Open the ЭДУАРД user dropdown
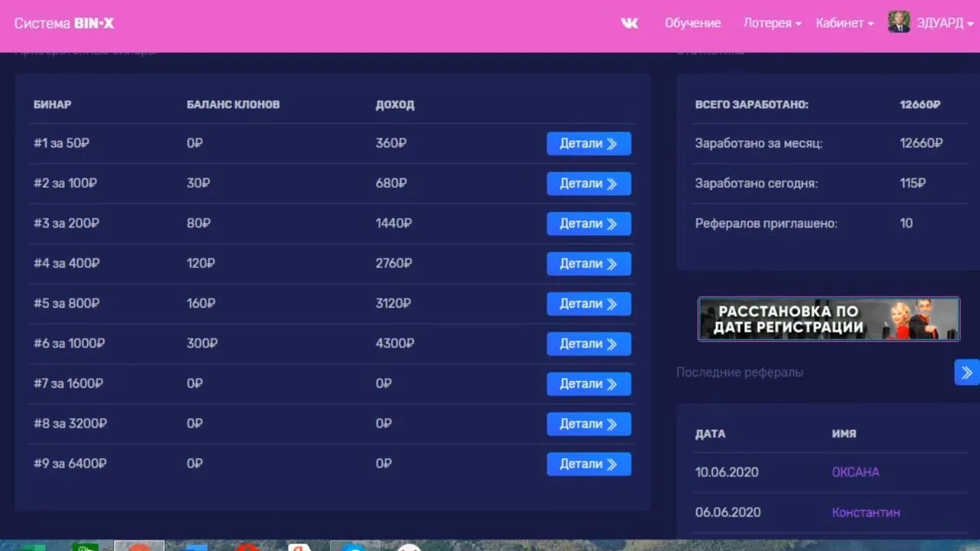This screenshot has height=551, width=980. (945, 23)
